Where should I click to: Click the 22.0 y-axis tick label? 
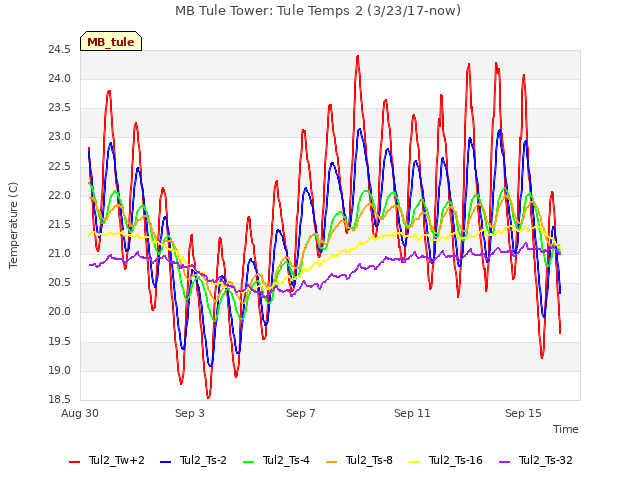coord(60,196)
